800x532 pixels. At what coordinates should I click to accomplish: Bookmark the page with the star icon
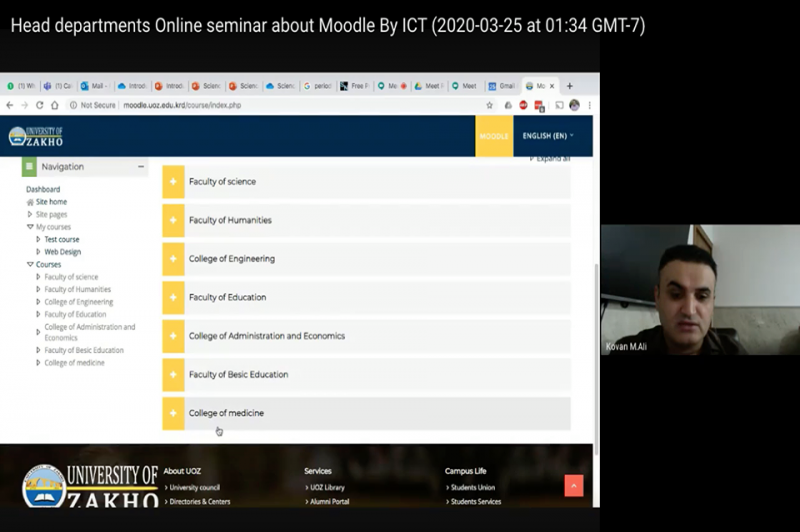(489, 105)
